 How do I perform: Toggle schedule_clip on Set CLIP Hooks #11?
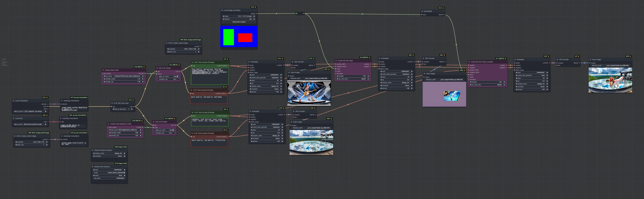[x=164, y=133]
